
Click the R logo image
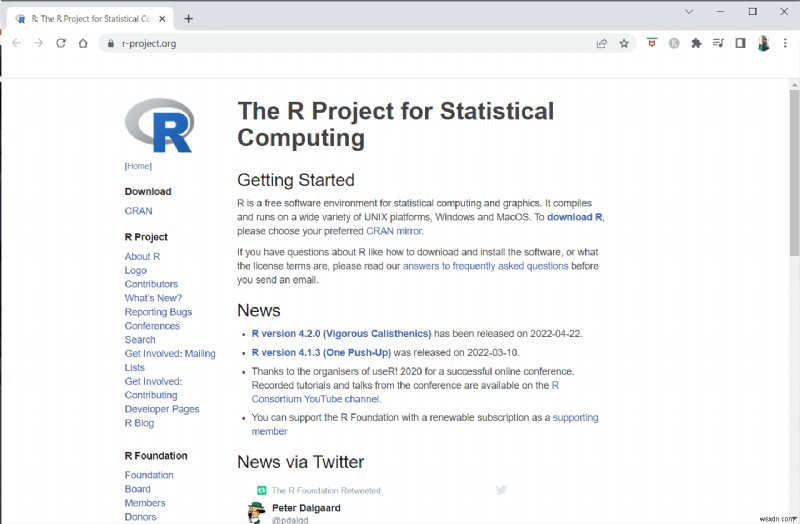(x=159, y=126)
